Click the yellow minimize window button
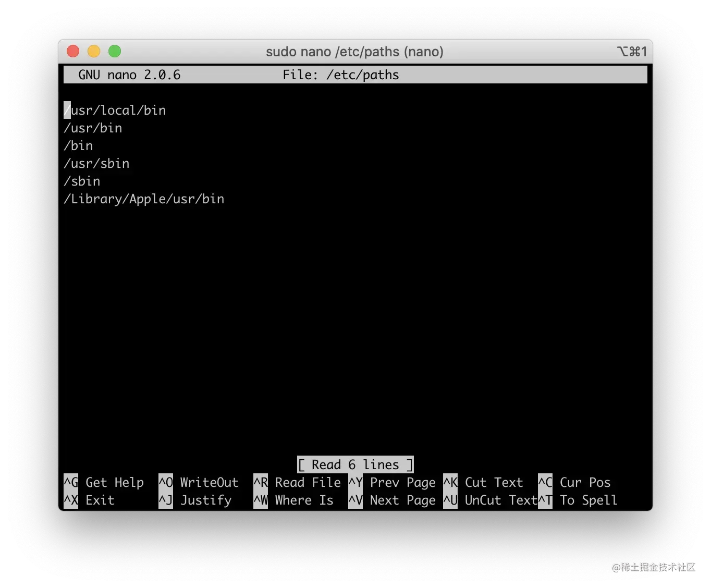 (x=94, y=51)
